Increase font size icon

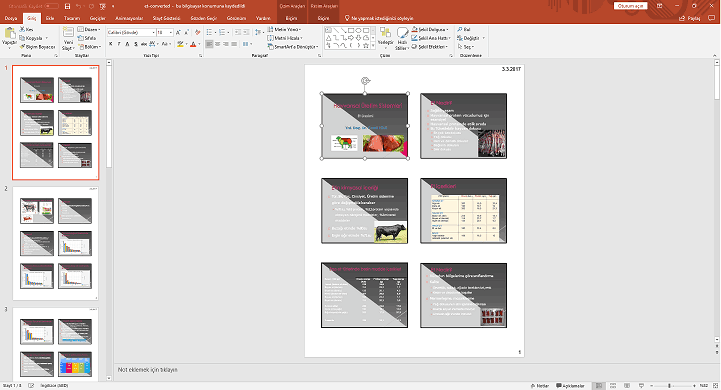[x=178, y=33]
